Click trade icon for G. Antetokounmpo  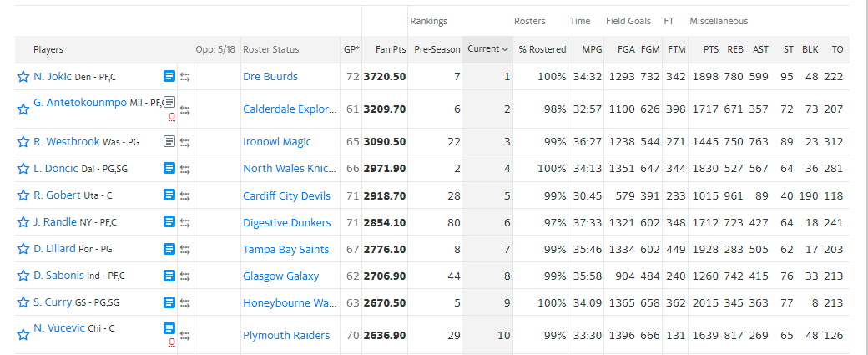[x=185, y=109]
